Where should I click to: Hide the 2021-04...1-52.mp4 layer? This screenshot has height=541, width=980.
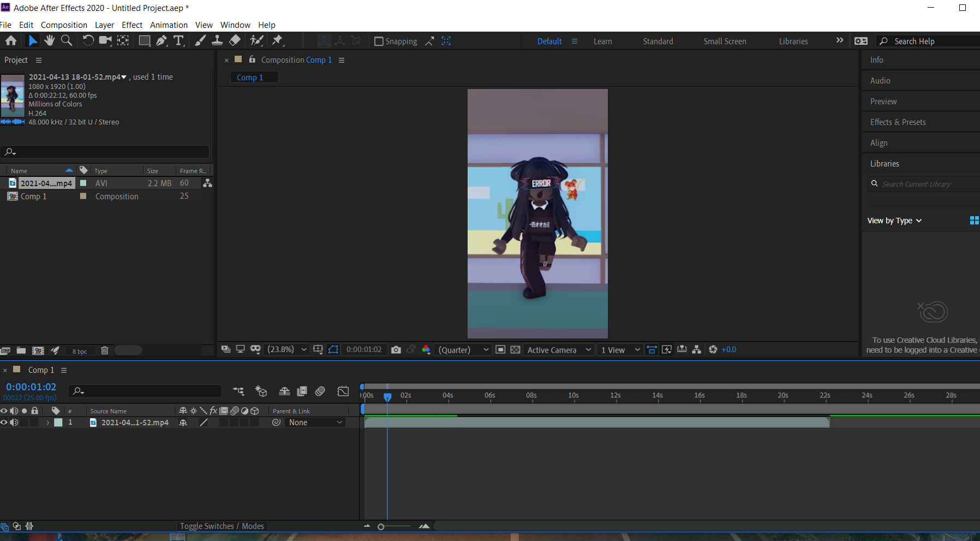coord(4,422)
